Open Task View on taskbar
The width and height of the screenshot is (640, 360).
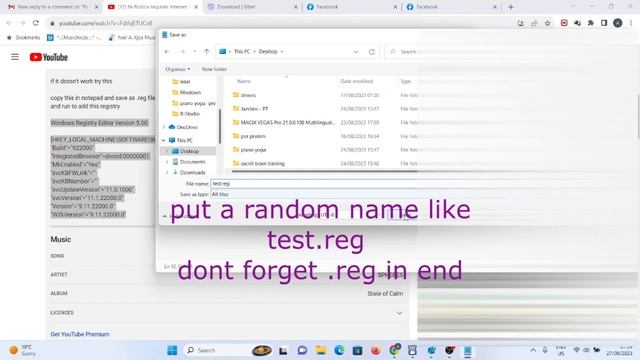tap(283, 351)
